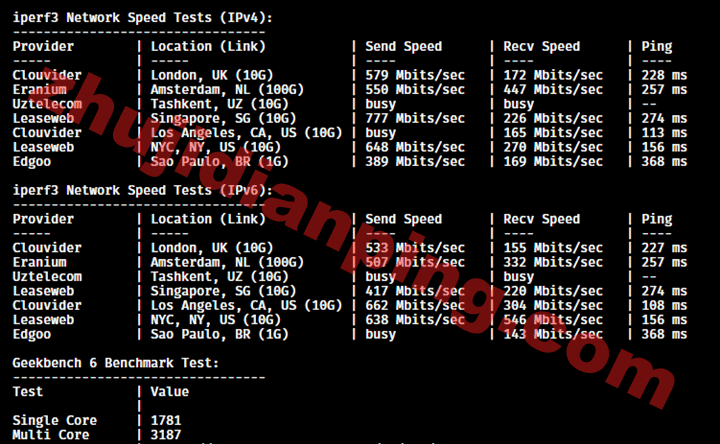Select the "227 ms" ping value
The height and width of the screenshot is (444, 720).
(x=664, y=248)
